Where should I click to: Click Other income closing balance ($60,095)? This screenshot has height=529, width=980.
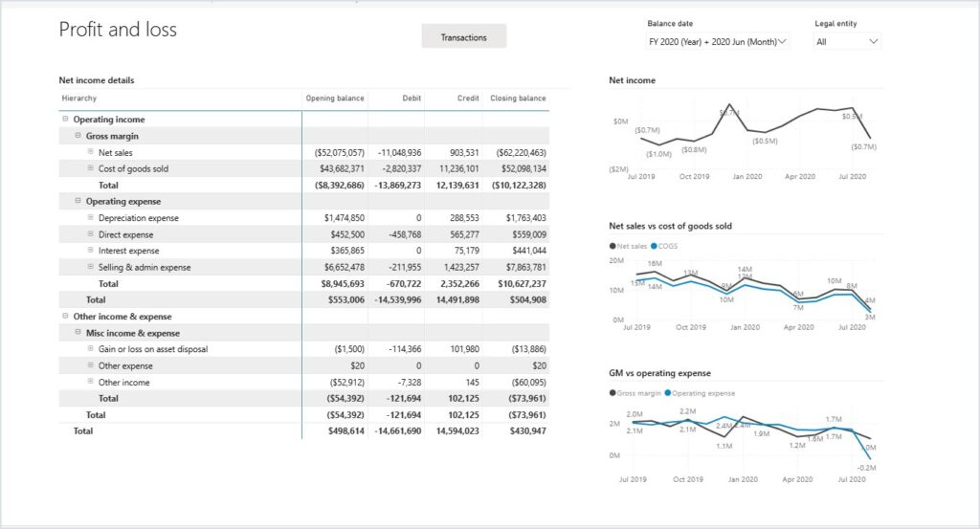(x=528, y=383)
